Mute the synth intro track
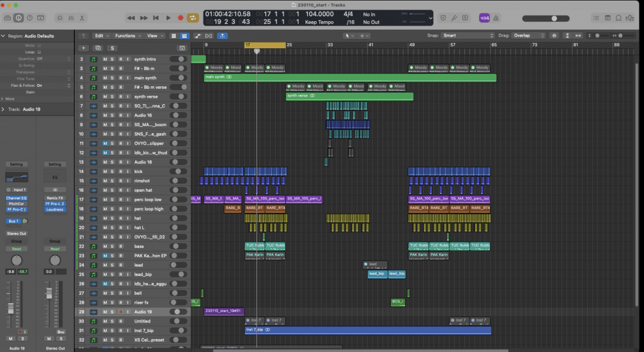The height and width of the screenshot is (352, 644). coord(105,59)
